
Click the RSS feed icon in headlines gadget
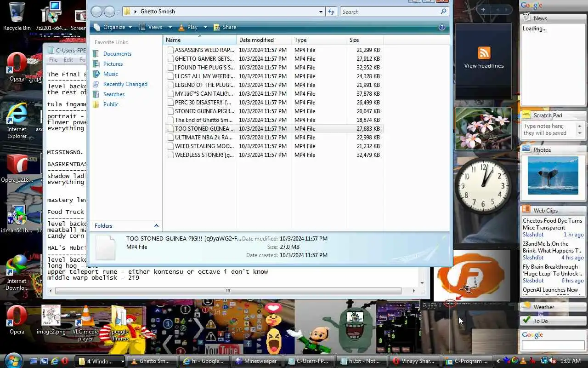click(x=484, y=52)
